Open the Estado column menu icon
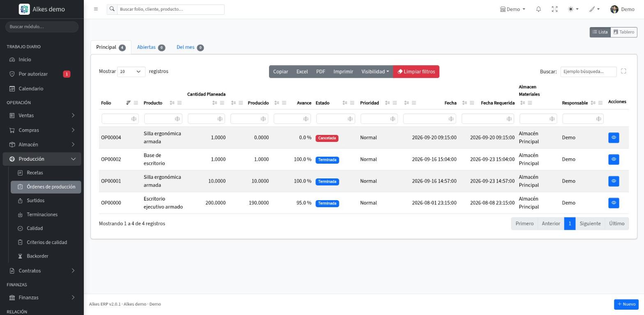644x315 pixels. pos(352,103)
